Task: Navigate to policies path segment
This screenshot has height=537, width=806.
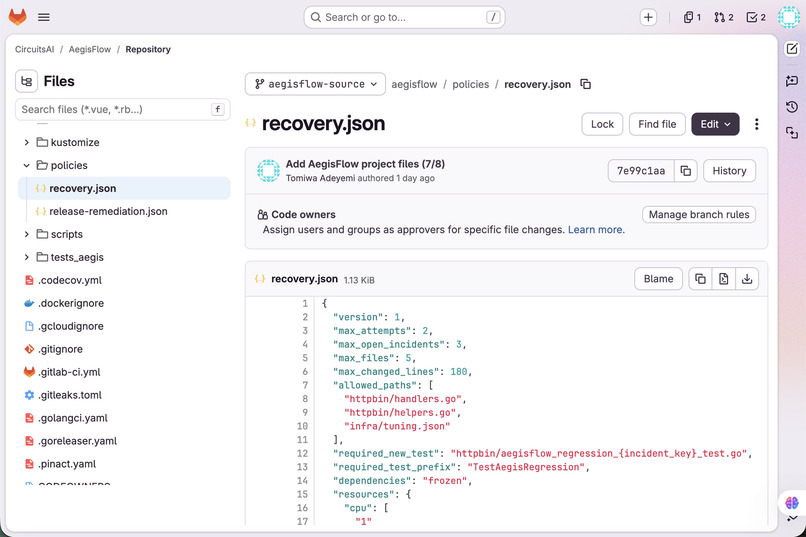Action: (471, 84)
